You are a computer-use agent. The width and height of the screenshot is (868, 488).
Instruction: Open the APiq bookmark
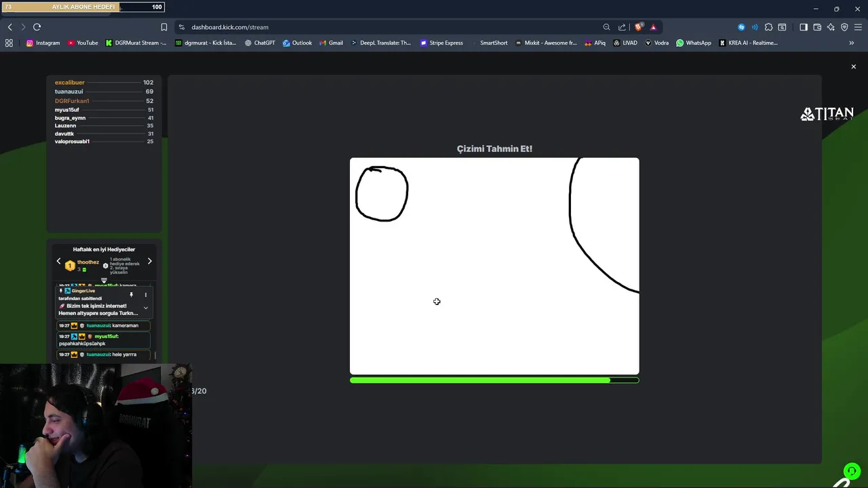[595, 43]
